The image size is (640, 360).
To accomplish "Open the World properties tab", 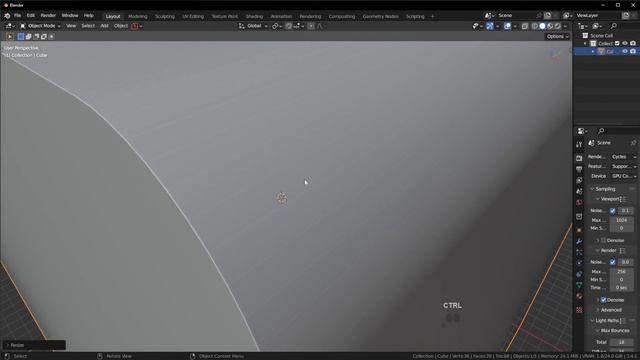I will click(579, 202).
